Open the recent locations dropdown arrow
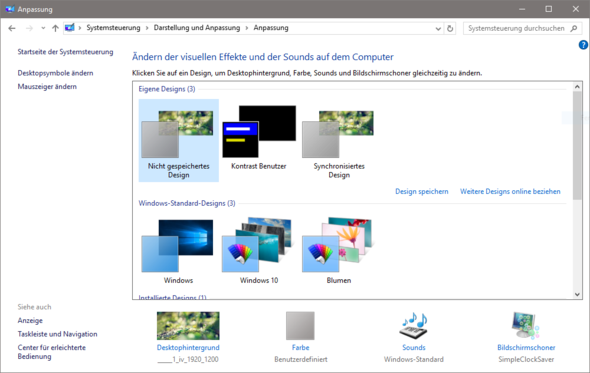590x373 pixels. (x=43, y=28)
